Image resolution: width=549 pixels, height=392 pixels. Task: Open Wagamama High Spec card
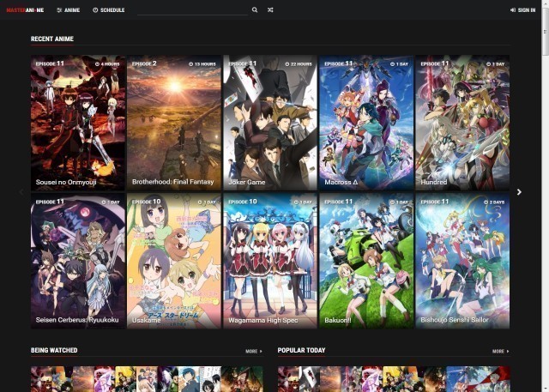(270, 261)
